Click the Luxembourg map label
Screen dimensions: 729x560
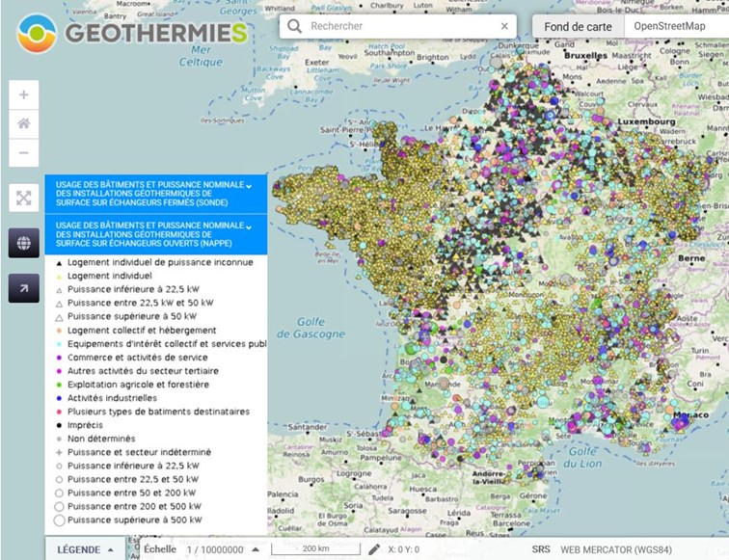pyautogui.click(x=646, y=121)
